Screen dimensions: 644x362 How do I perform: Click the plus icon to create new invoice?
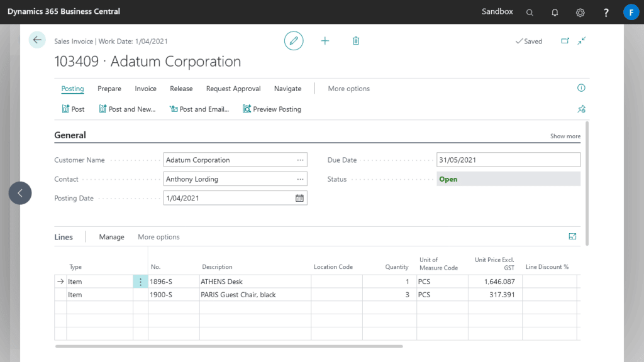(325, 41)
